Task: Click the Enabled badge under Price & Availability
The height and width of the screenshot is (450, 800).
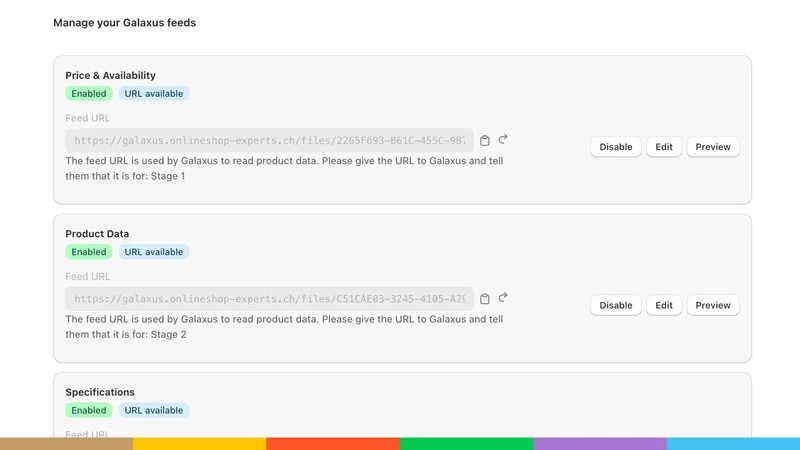Action: pyautogui.click(x=89, y=93)
